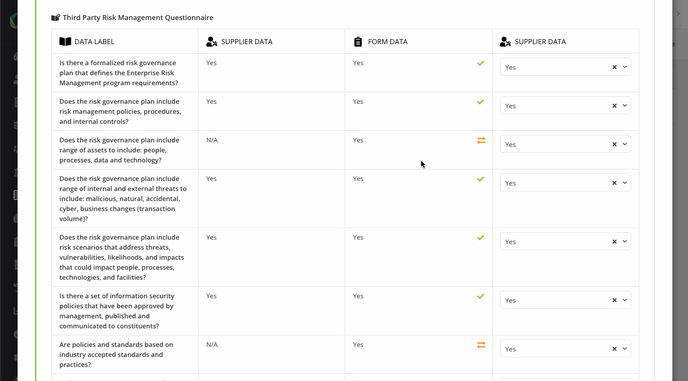Viewport: 688px width, 381px height.
Task: Click the orange swap arrows in range of assets row
Action: pos(481,140)
